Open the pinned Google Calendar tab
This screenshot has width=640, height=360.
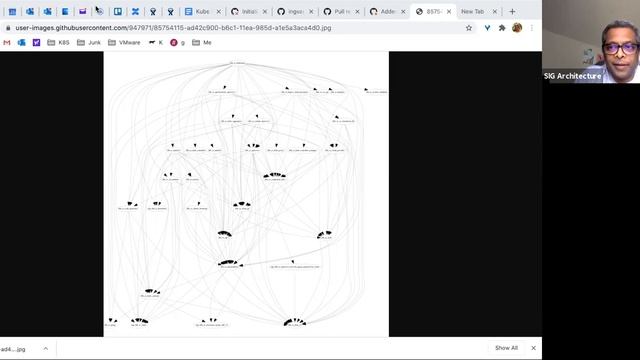[12, 12]
